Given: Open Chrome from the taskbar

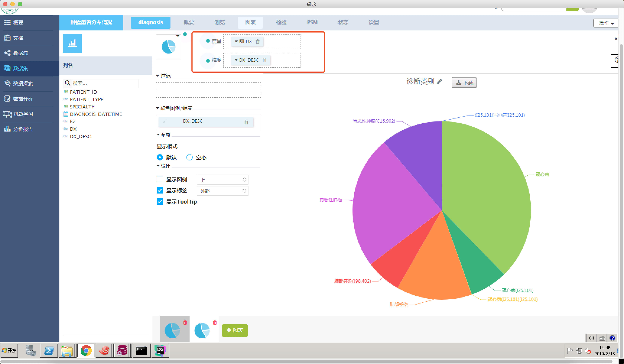Looking at the screenshot, I should coord(86,351).
